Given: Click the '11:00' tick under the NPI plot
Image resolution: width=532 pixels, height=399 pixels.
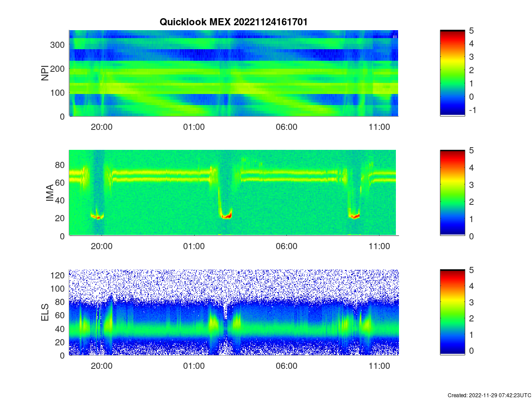Looking at the screenshot, I should 379,127.
